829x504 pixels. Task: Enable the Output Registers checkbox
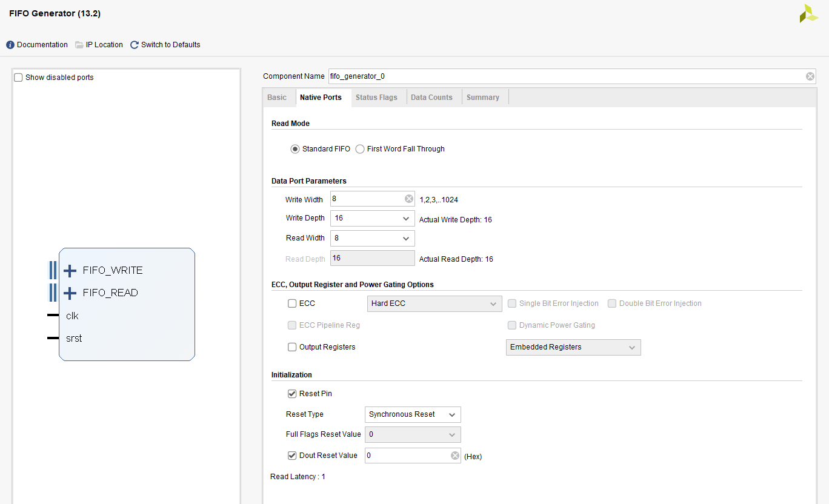click(x=292, y=347)
